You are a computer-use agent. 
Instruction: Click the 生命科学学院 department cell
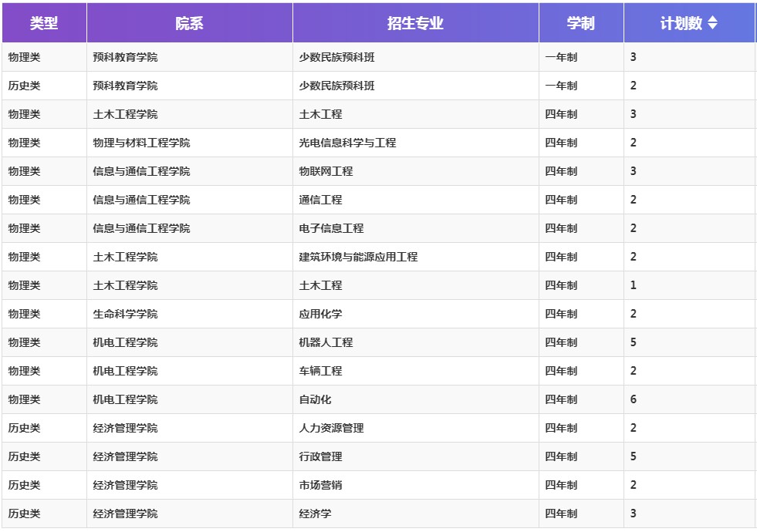point(125,314)
